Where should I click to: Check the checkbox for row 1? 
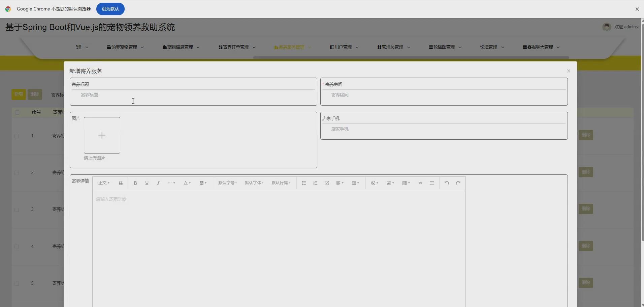(x=17, y=136)
